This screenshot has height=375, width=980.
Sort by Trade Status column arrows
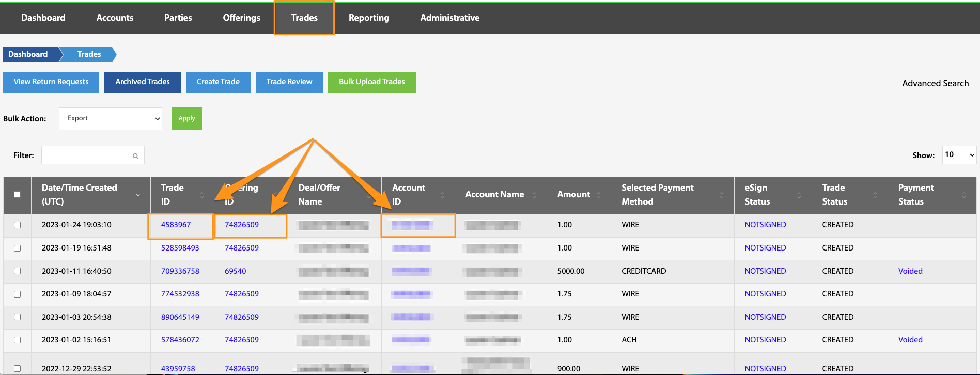pyautogui.click(x=875, y=195)
